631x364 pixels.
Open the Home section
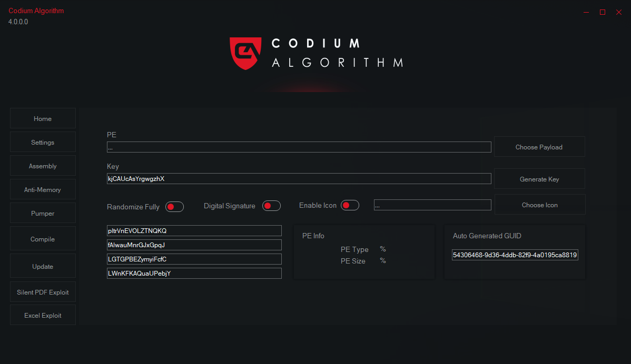click(x=43, y=118)
